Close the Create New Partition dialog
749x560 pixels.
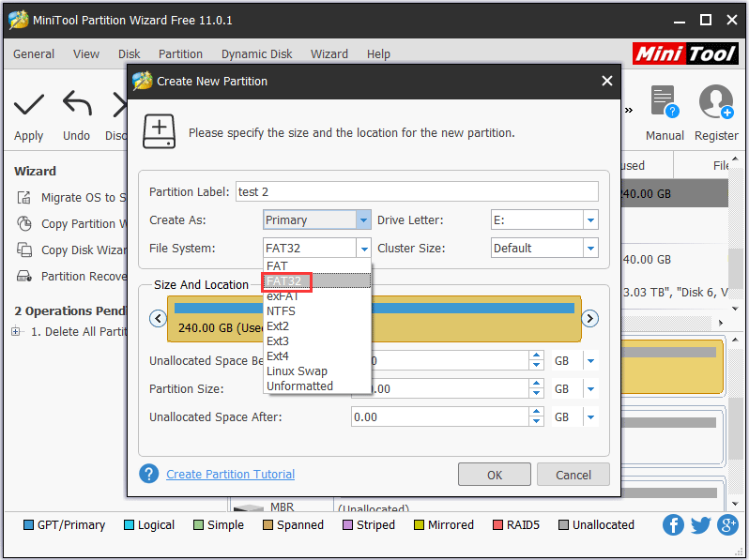tap(606, 81)
